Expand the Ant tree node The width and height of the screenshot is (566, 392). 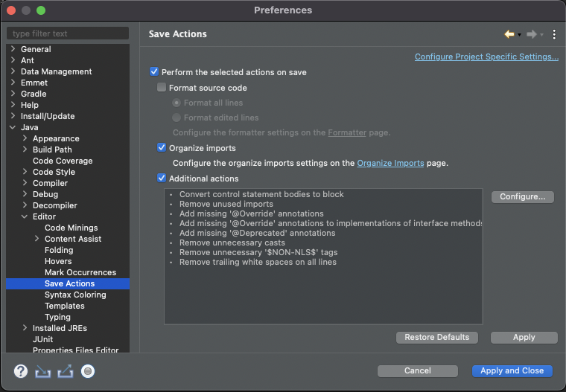pos(13,60)
